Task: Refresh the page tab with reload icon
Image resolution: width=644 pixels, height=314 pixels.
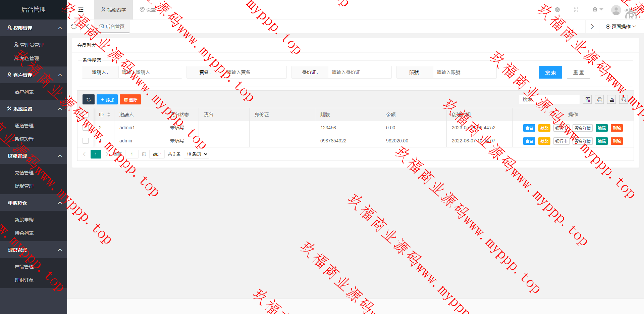Action: 74,27
